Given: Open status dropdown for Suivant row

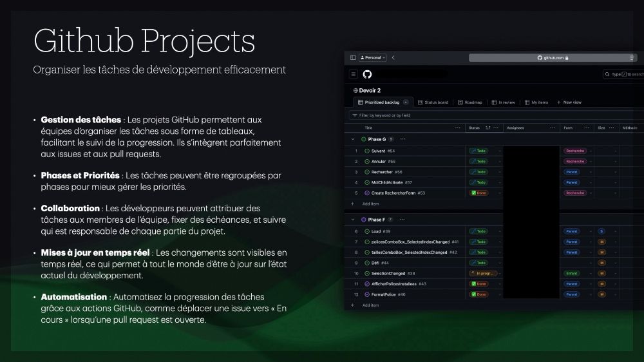Looking at the screenshot, I should tap(500, 151).
